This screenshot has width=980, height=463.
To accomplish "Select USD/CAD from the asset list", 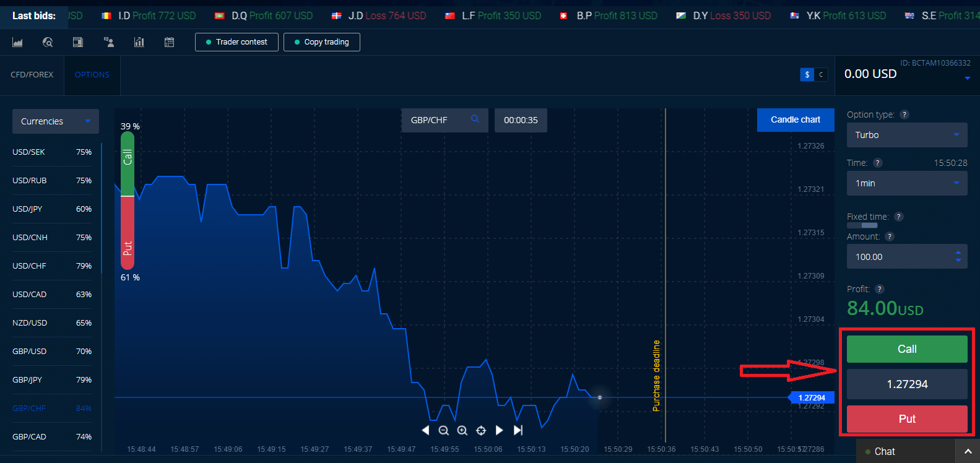I will coord(52,294).
